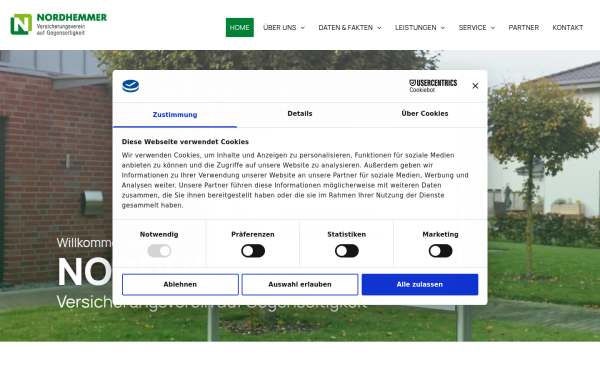Screen dimensions: 600x375
Task: Open the Leistungen menu item
Action: click(416, 28)
